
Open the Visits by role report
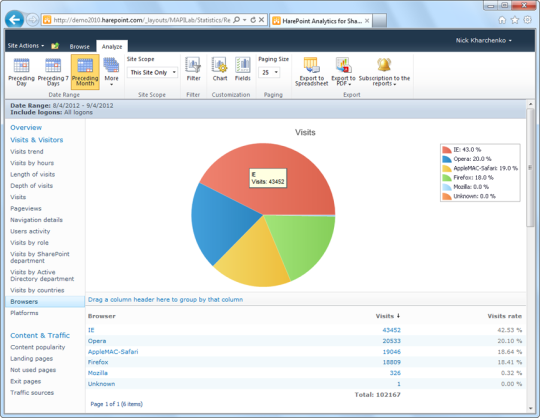[29, 242]
